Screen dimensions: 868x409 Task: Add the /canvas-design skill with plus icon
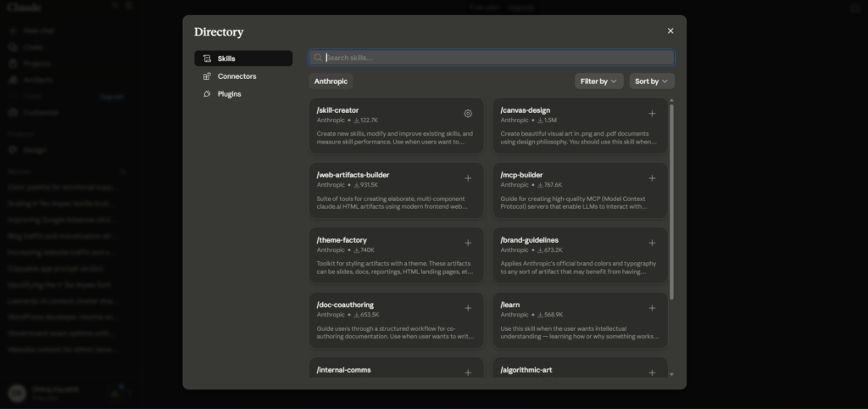coord(652,114)
